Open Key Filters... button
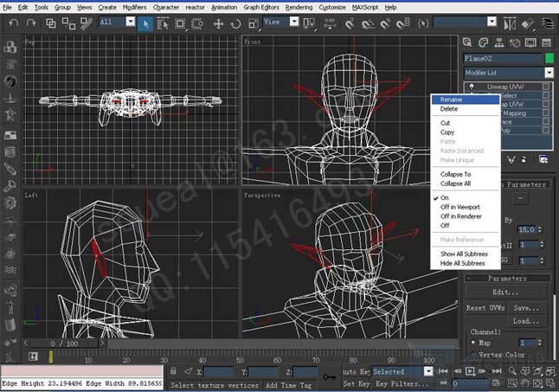This screenshot has width=559, height=392. point(402,383)
